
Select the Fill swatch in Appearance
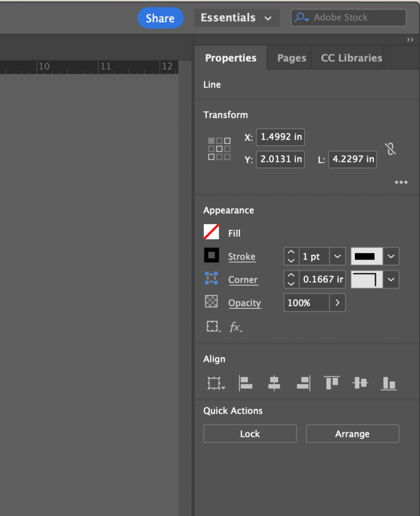pyautogui.click(x=211, y=232)
